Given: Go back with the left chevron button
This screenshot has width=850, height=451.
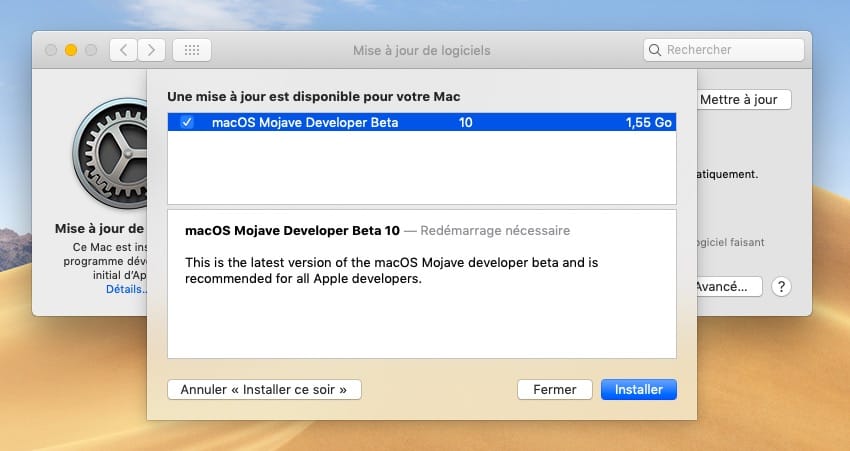Looking at the screenshot, I should tap(124, 50).
